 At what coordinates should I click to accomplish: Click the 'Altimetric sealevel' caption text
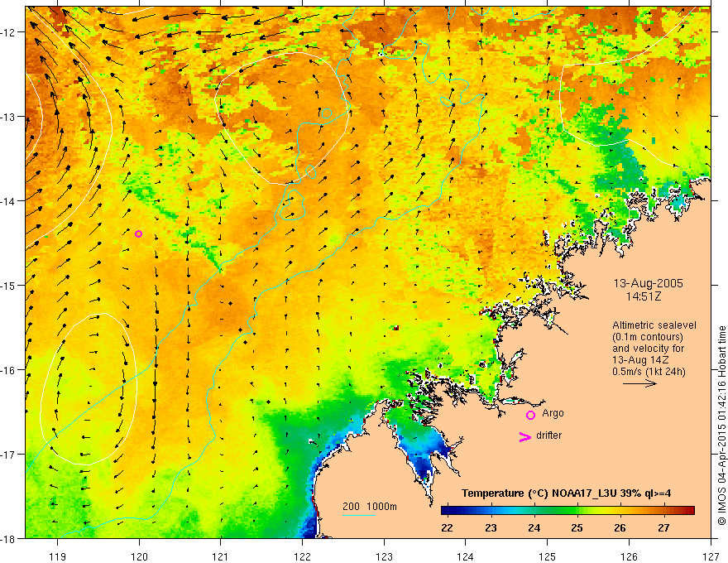(x=654, y=325)
